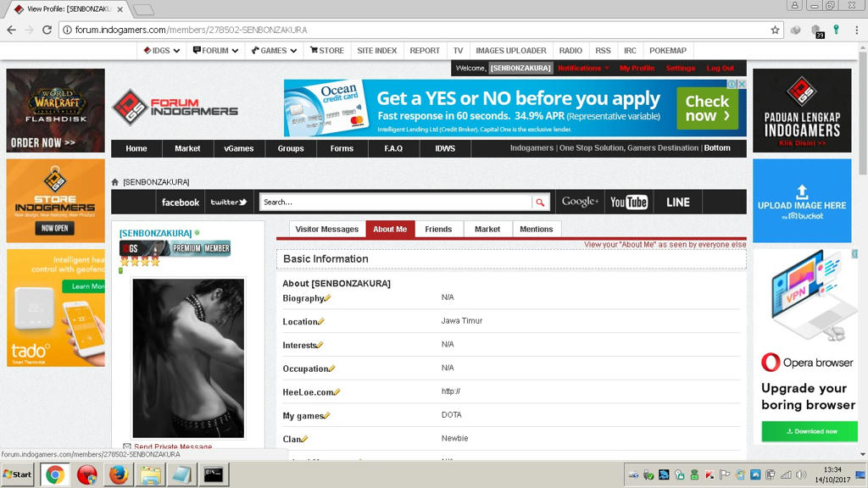Edit Biography using the pencil icon
868x488 pixels.
point(327,298)
